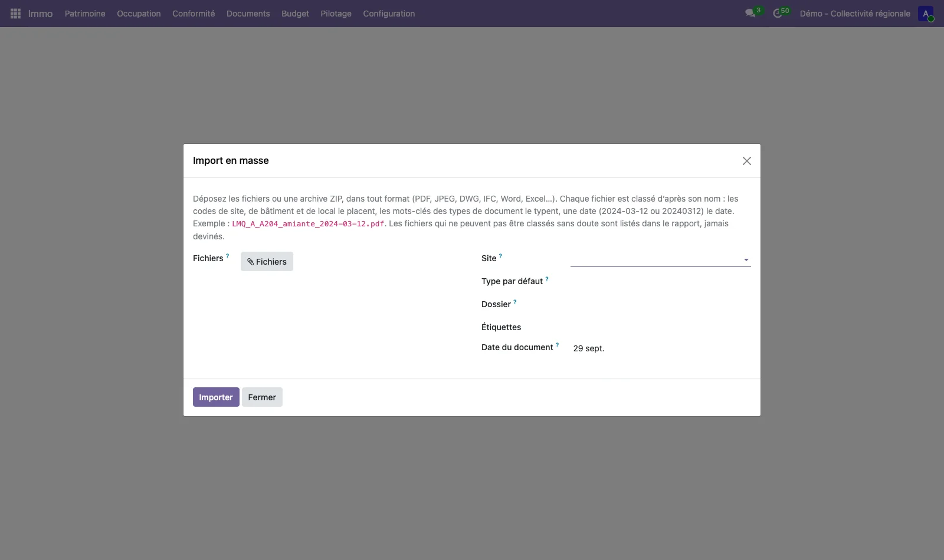This screenshot has height=560, width=944.
Task: Open the Configuration menu
Action: tap(389, 14)
